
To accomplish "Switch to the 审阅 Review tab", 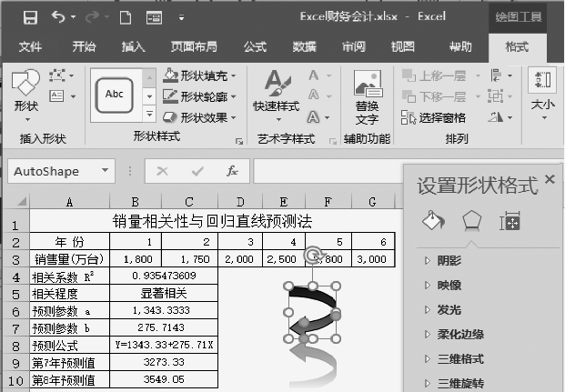I will click(354, 46).
